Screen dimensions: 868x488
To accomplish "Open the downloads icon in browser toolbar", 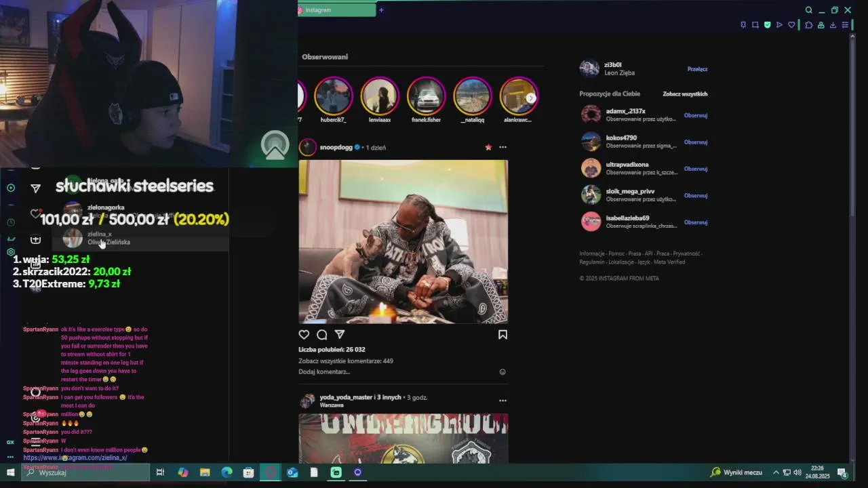I will 833,25.
